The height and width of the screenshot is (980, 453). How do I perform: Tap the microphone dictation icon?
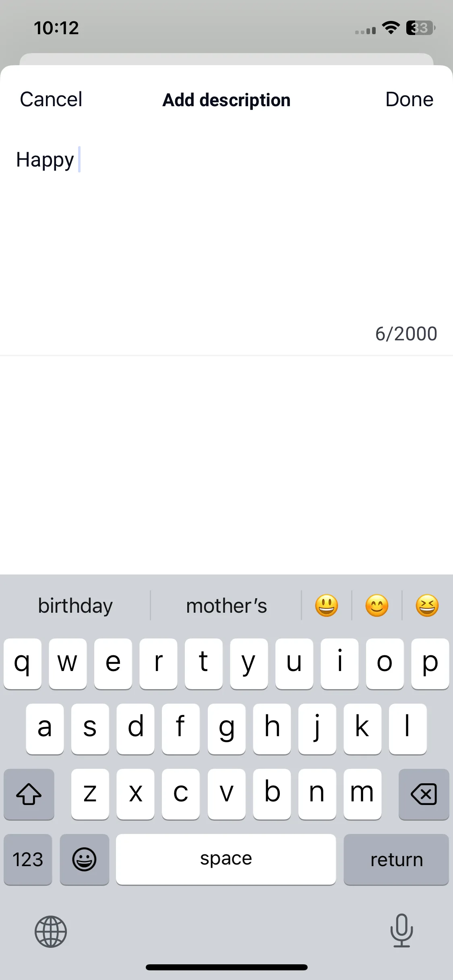(x=401, y=931)
